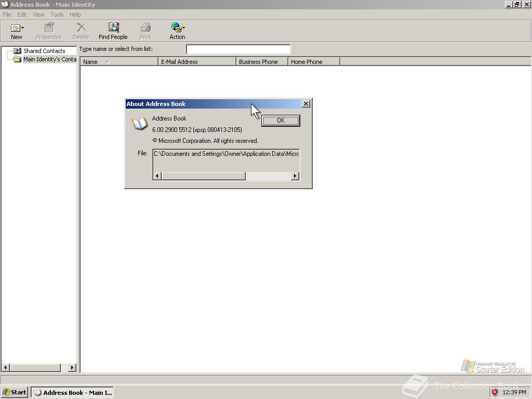Image resolution: width=532 pixels, height=399 pixels.
Task: Open the View menu
Action: (38, 15)
